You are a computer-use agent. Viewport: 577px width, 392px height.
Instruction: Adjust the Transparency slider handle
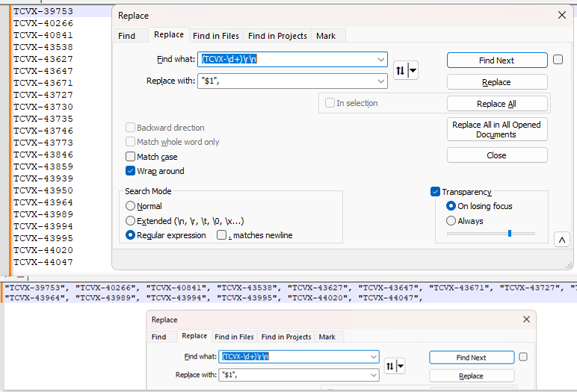click(x=510, y=234)
